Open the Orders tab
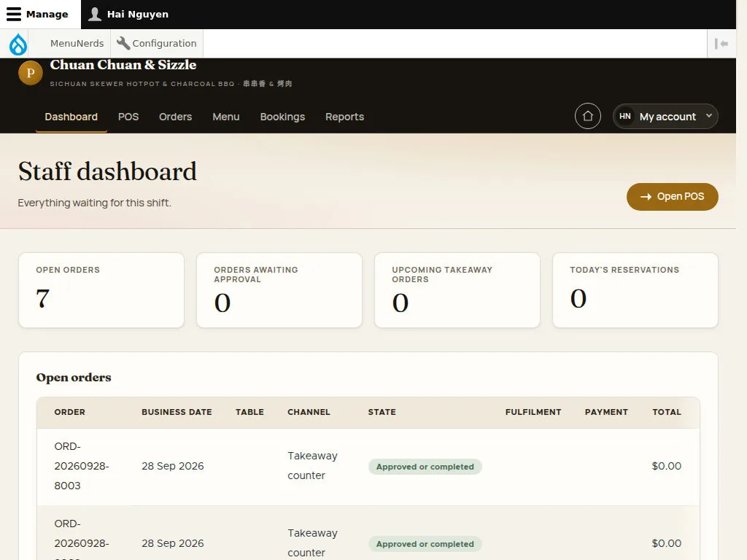This screenshot has width=747, height=560. (x=175, y=117)
